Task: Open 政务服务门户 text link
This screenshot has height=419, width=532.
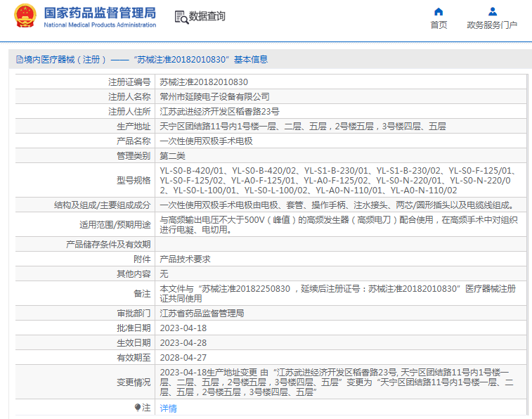Action: [x=492, y=25]
